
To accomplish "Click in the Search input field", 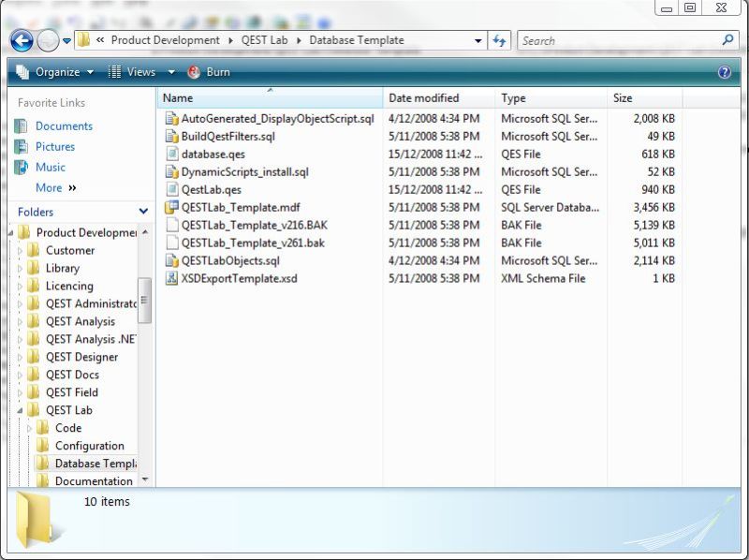I will pyautogui.click(x=618, y=40).
